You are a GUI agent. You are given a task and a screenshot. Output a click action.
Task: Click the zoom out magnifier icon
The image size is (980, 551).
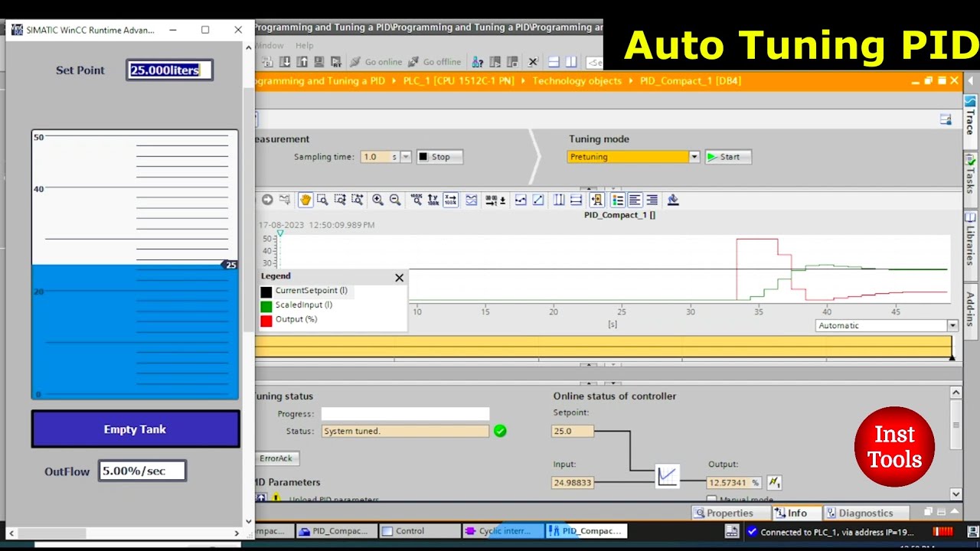point(395,200)
